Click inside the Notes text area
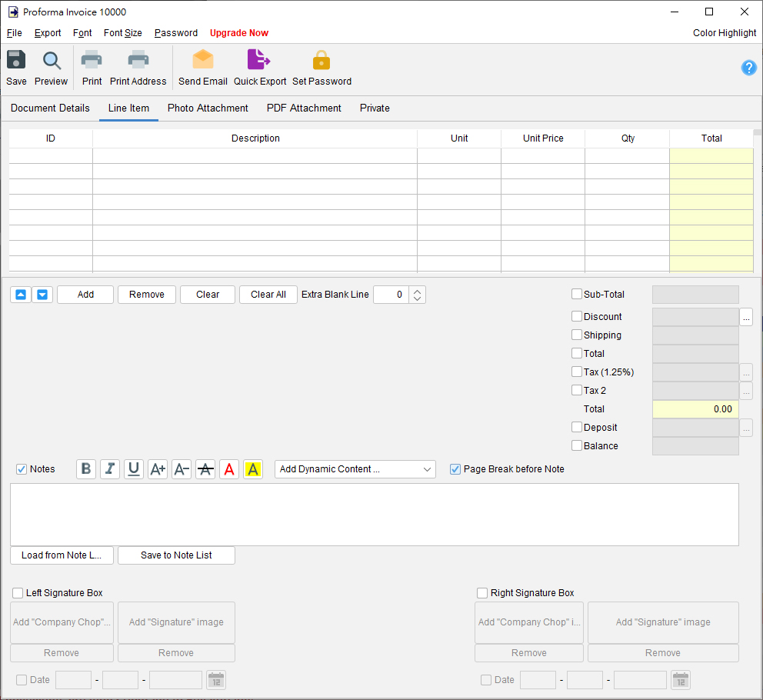 (375, 515)
